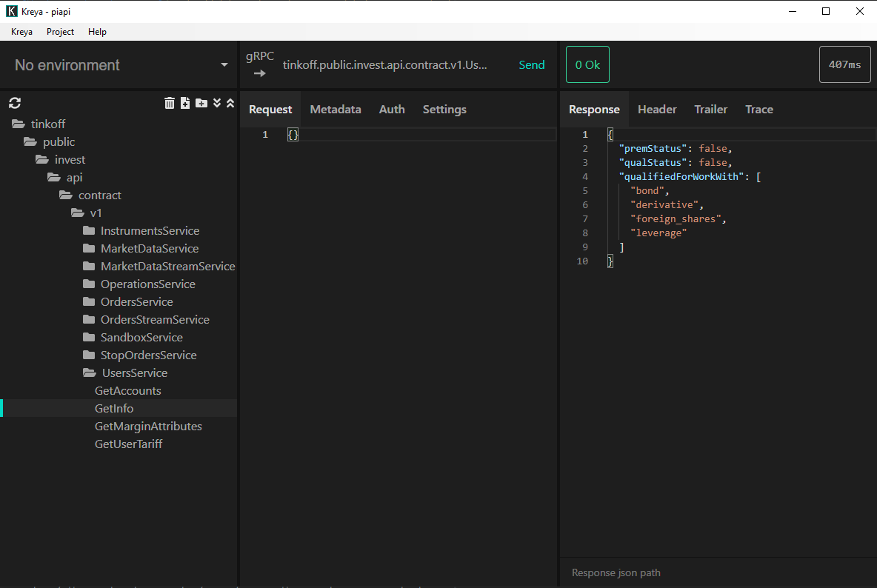
Task: Expand the MarketDataService folder
Action: [x=149, y=249]
